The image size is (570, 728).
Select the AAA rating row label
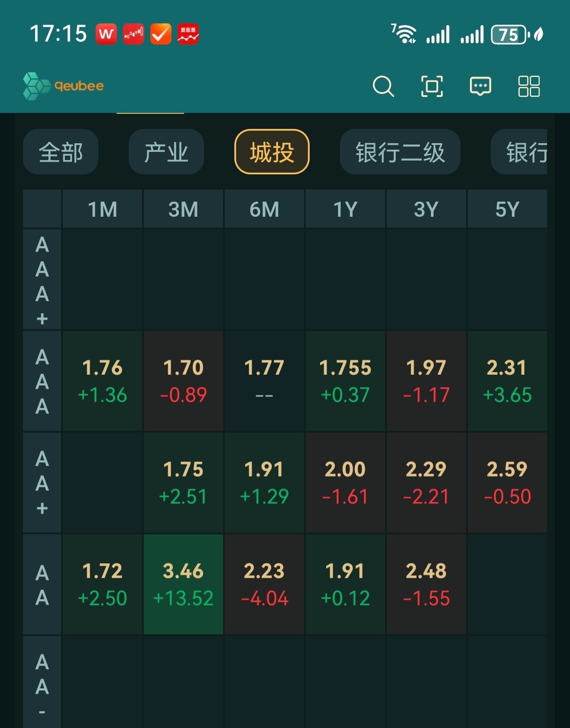[x=42, y=381]
